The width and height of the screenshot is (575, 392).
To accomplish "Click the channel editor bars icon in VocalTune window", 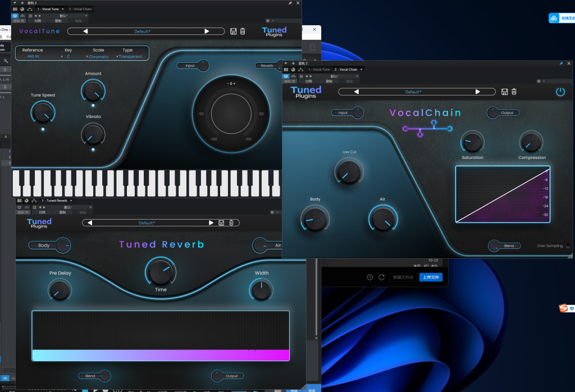I will (x=15, y=9).
